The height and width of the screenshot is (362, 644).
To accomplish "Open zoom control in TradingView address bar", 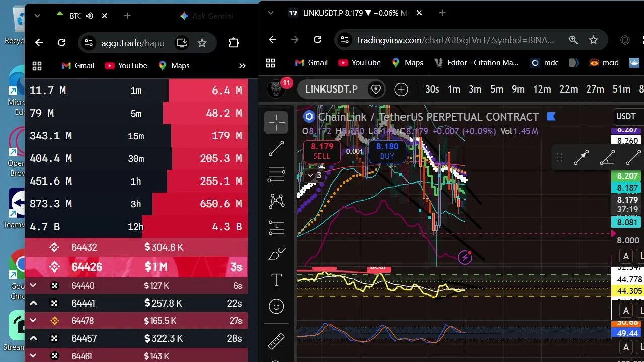I will tap(573, 40).
